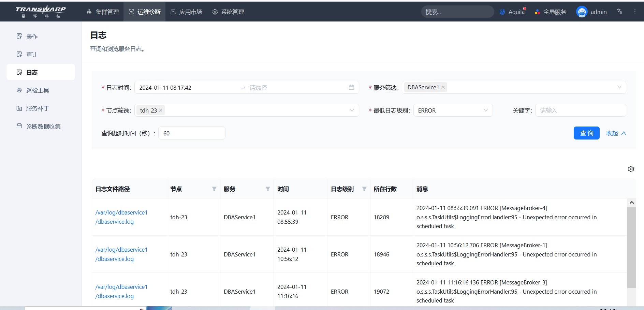Remove the DBAService1 tag

443,87
